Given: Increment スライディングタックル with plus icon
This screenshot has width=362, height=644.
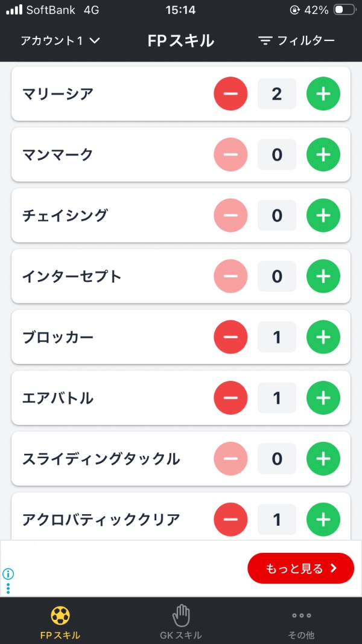Looking at the screenshot, I should pyautogui.click(x=323, y=459).
